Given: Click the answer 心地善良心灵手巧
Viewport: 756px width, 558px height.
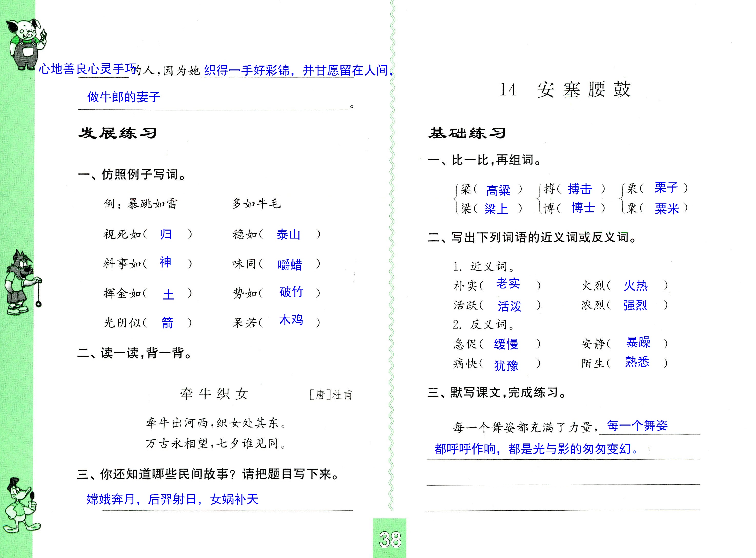Looking at the screenshot, I should [x=87, y=69].
